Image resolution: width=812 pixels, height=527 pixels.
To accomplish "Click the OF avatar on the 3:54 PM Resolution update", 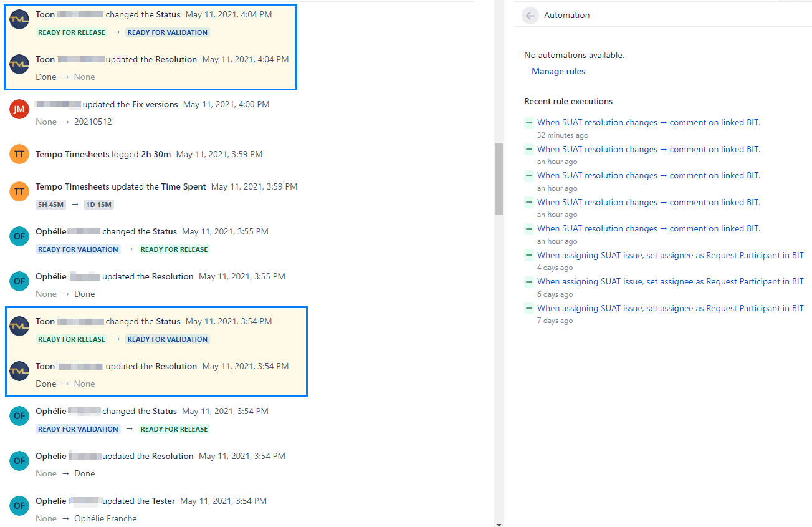I will [x=19, y=461].
